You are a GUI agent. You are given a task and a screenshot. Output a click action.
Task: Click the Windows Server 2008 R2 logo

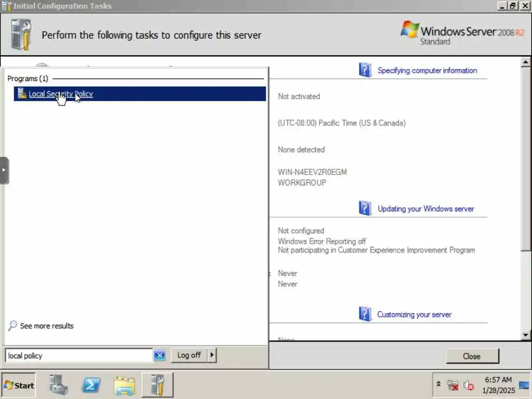pos(462,33)
